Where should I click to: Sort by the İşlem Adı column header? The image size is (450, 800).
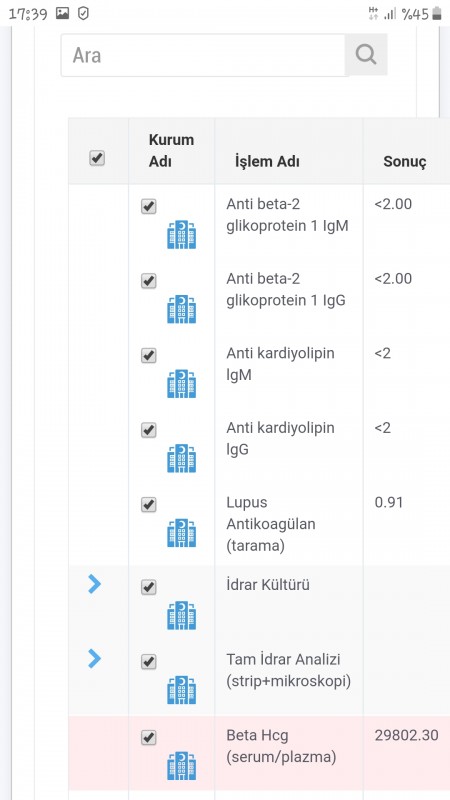(x=267, y=162)
